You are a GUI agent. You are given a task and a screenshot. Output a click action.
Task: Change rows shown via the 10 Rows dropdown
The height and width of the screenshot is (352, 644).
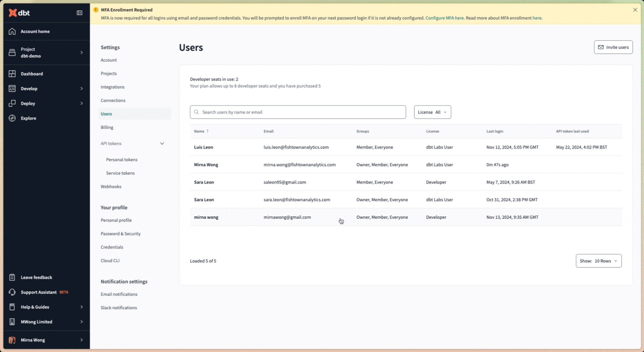(599, 260)
